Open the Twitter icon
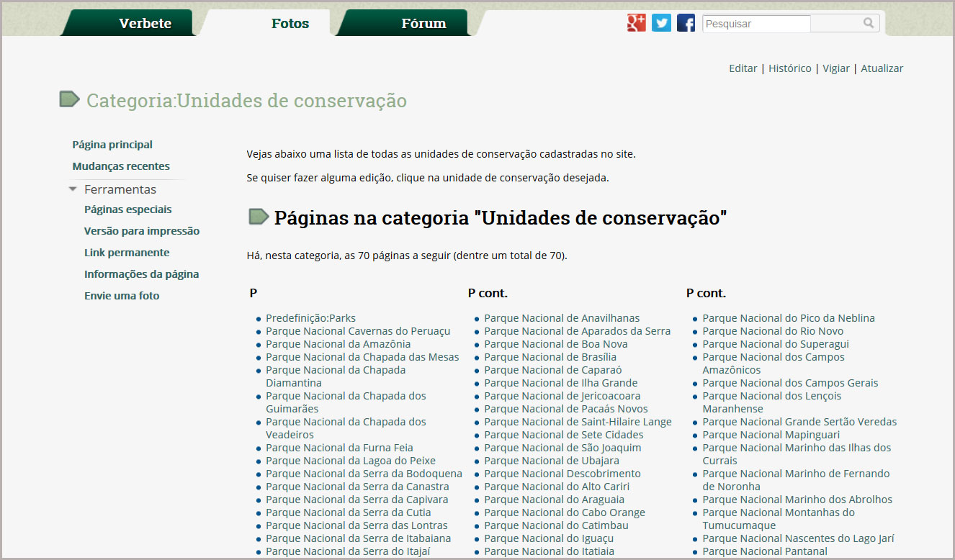Image resolution: width=955 pixels, height=560 pixels. (661, 23)
